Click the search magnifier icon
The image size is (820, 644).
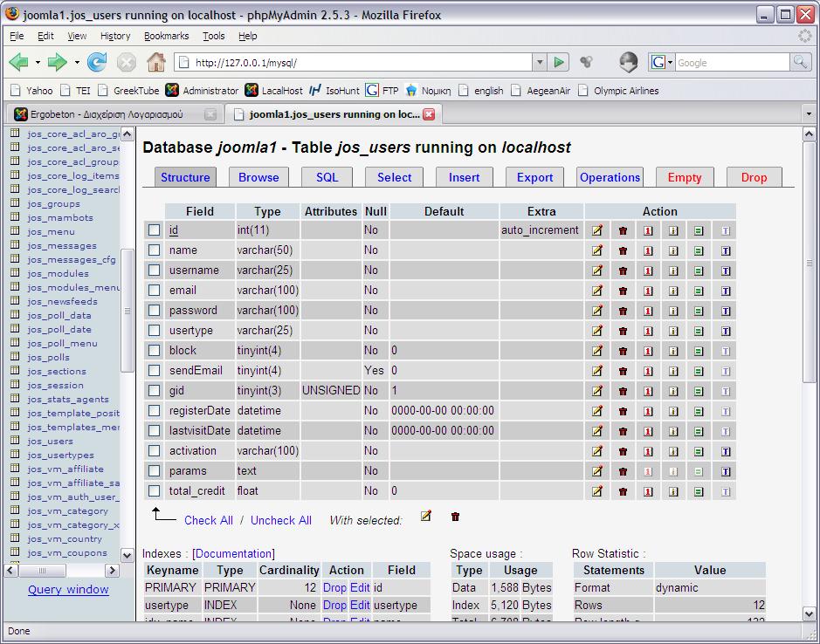[x=800, y=63]
